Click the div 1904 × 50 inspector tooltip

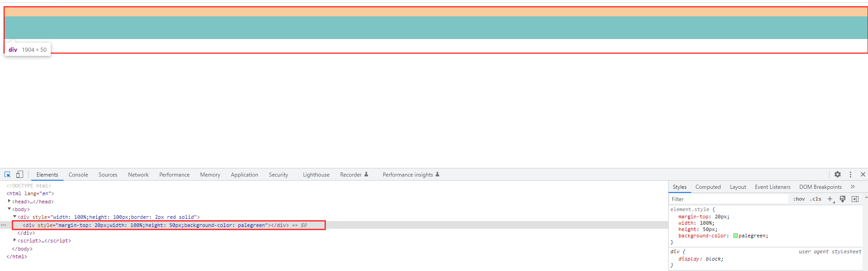[x=28, y=49]
